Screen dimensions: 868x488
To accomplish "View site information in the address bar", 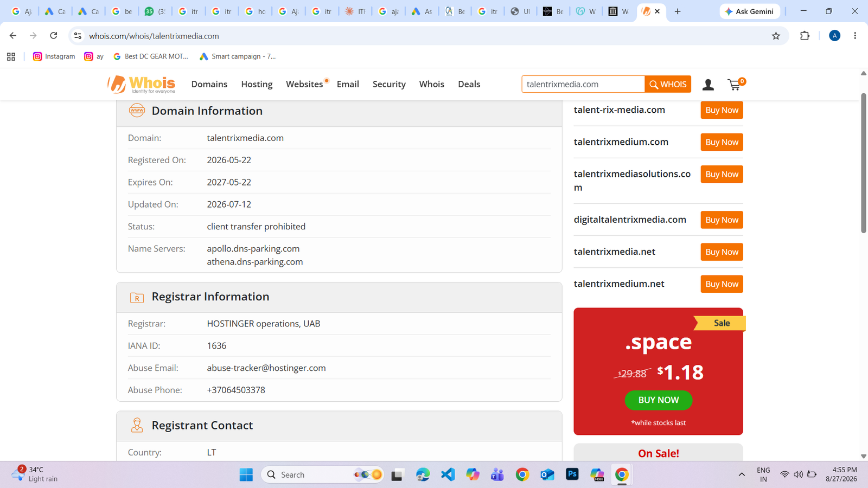I will [78, 36].
